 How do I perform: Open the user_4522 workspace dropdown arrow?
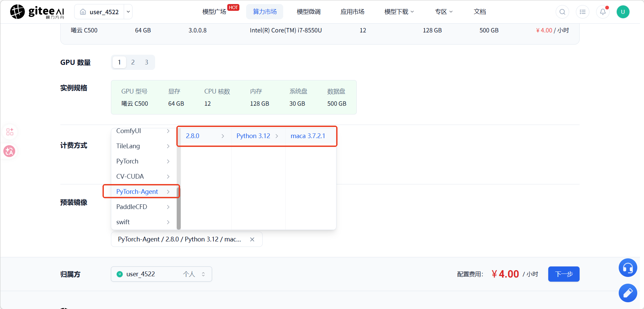click(128, 12)
